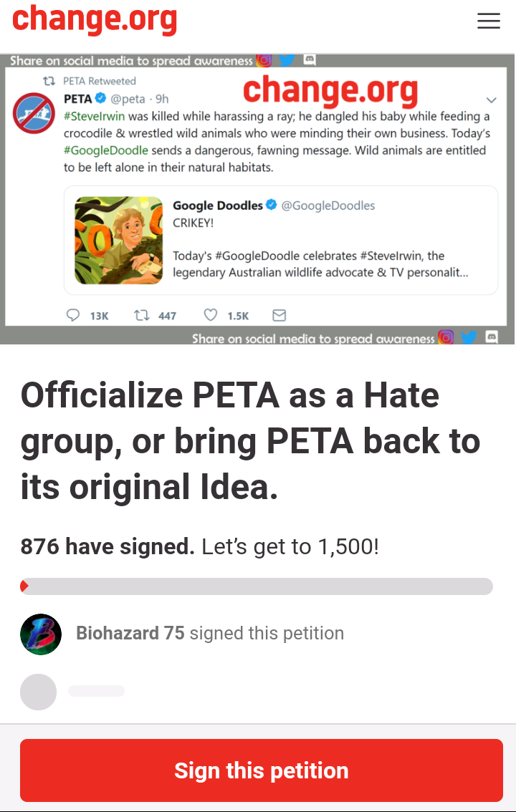Click the signature progress bar
This screenshot has width=516, height=812.
pyautogui.click(x=257, y=586)
